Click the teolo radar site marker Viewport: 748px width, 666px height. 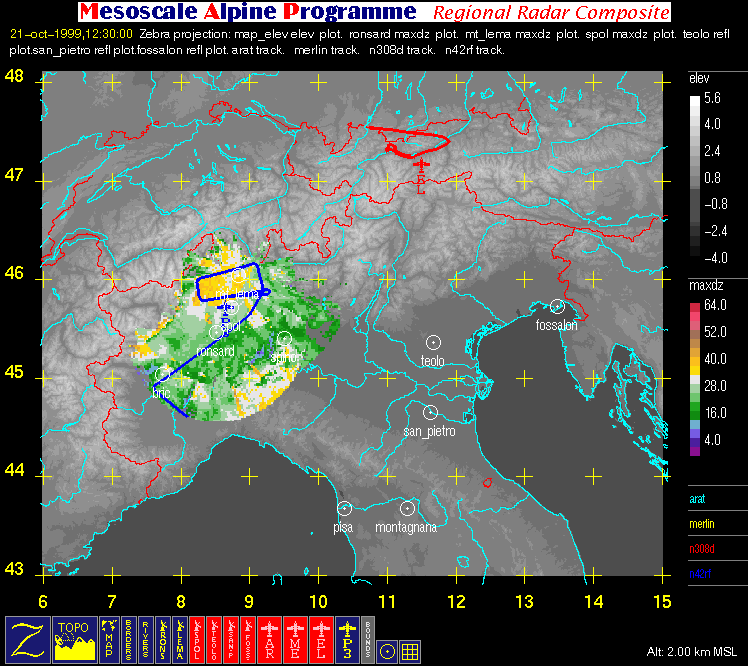tap(433, 343)
